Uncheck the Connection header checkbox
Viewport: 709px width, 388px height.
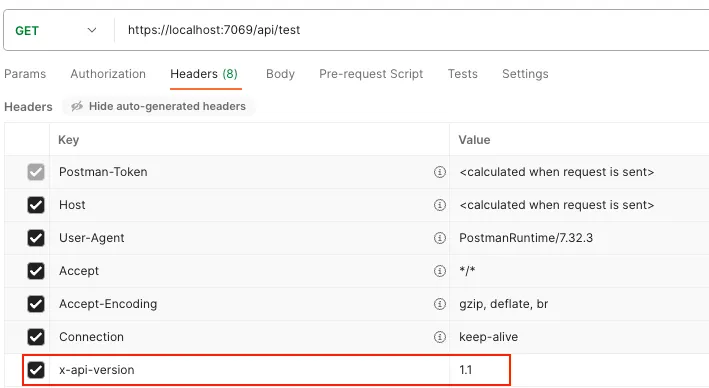click(x=36, y=337)
